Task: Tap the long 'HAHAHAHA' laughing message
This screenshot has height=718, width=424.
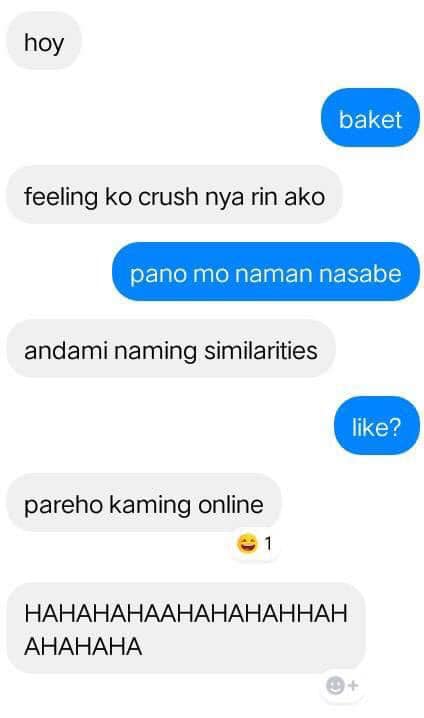Action: point(185,629)
